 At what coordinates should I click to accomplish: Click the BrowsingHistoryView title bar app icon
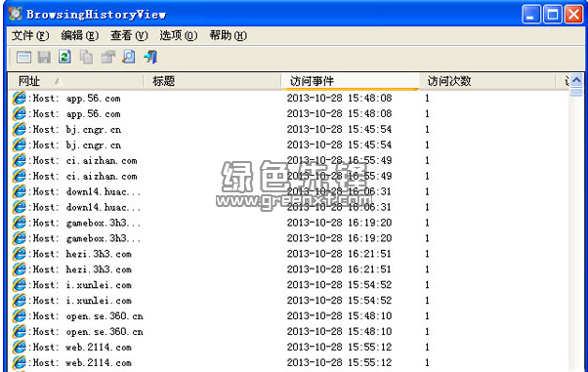[16, 14]
